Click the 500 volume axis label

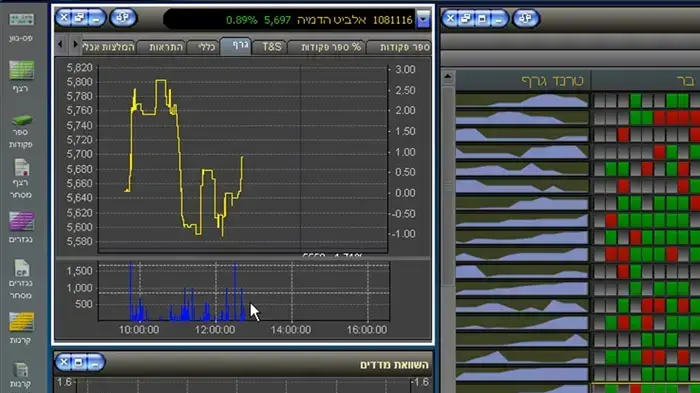tap(83, 304)
